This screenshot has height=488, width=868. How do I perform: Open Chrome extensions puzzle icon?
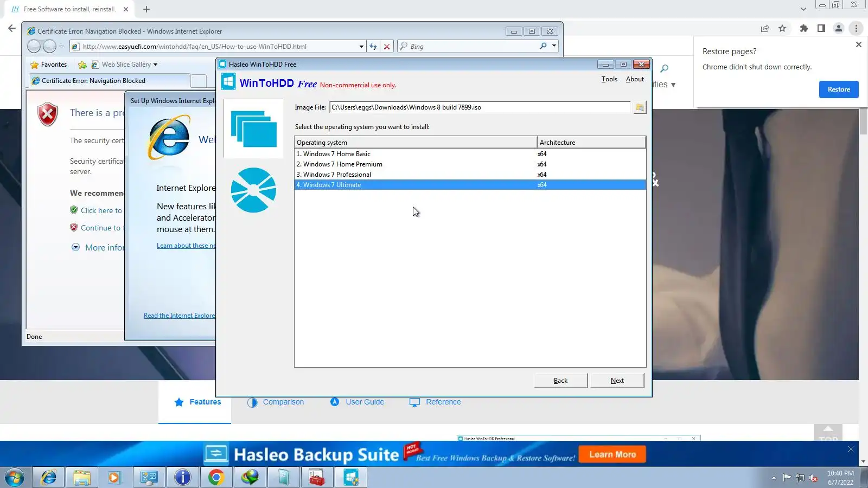(804, 28)
